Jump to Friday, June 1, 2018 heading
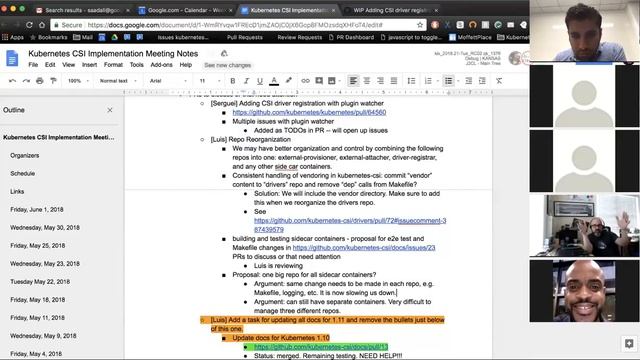 pyautogui.click(x=37, y=209)
